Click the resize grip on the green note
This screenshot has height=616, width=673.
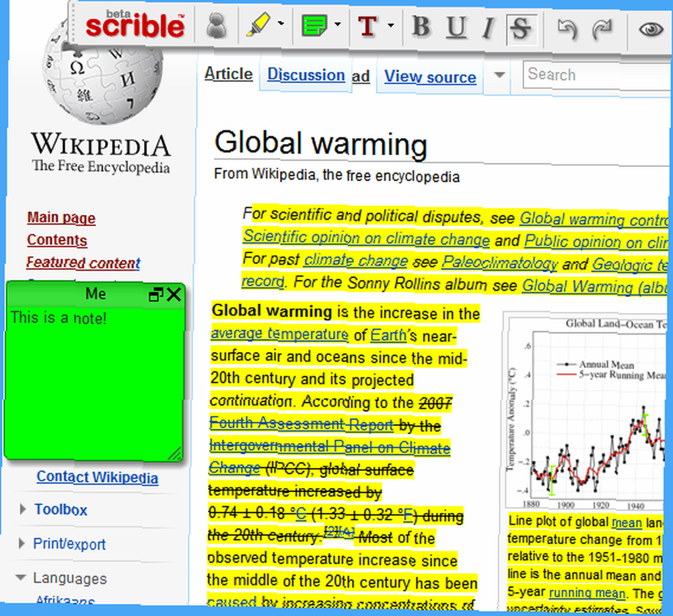tap(175, 454)
